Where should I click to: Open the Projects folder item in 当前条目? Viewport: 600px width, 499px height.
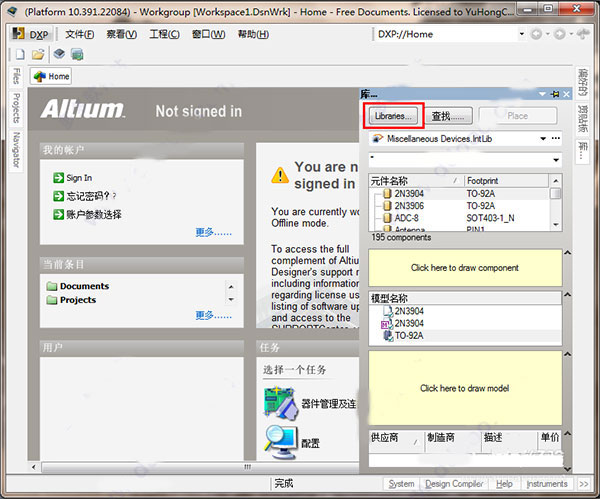78,300
